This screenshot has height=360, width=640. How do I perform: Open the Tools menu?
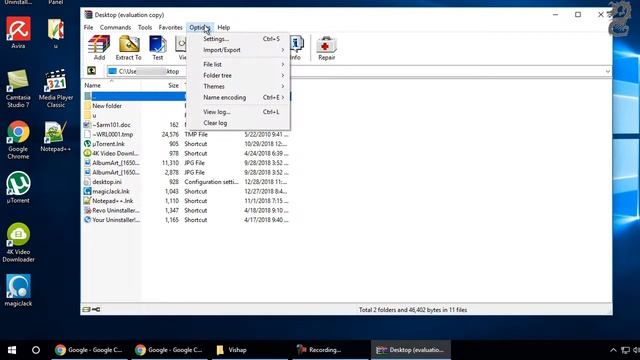pyautogui.click(x=145, y=27)
